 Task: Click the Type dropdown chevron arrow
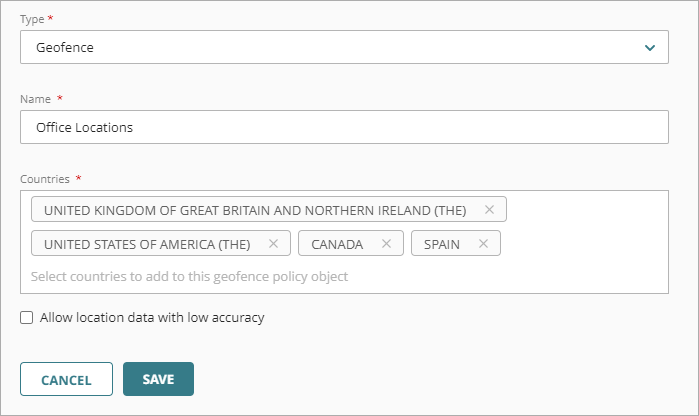pos(650,47)
